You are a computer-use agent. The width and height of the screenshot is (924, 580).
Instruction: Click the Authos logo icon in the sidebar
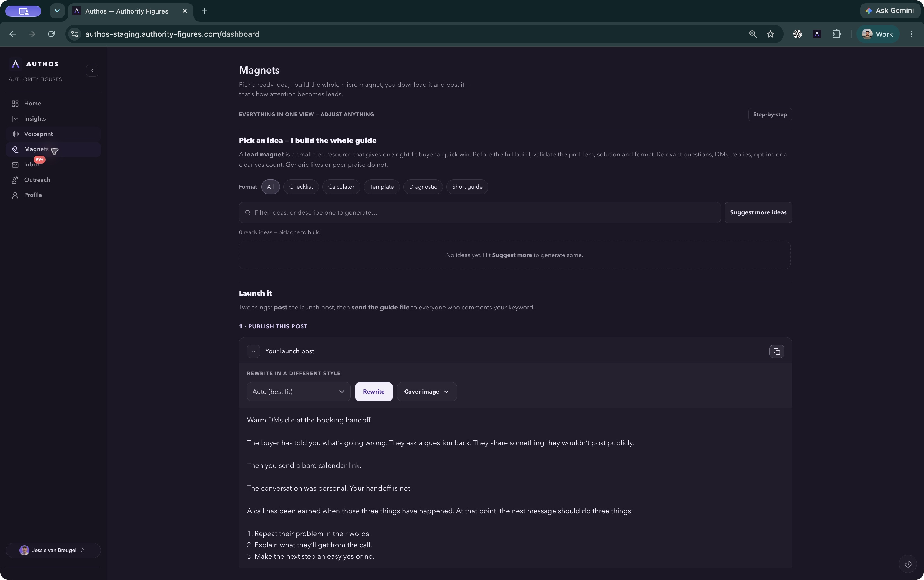point(15,64)
